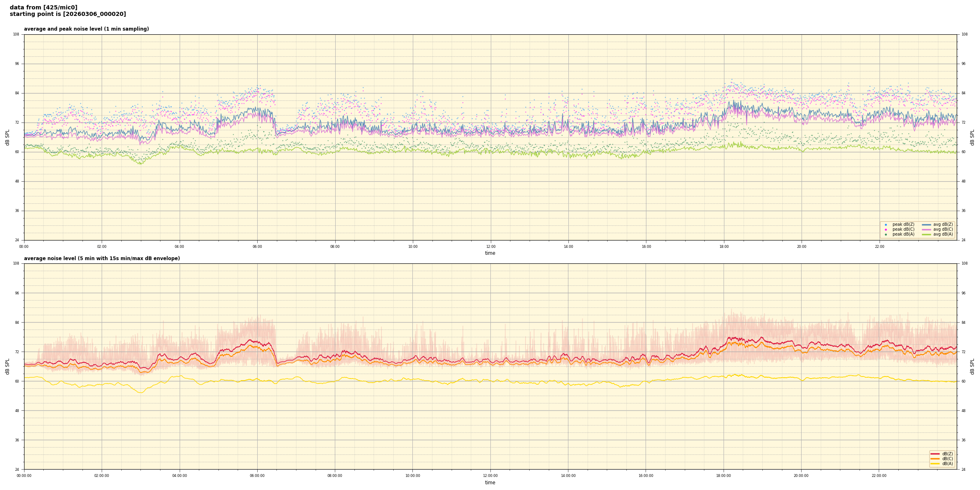Select avg dB(A) legend line in top chart
The height and width of the screenshot is (490, 980).
coord(927,234)
